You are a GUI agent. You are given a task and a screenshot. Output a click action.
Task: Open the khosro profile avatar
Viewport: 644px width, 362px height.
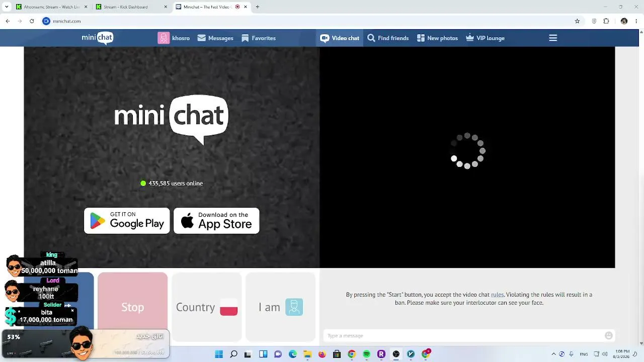click(x=164, y=38)
